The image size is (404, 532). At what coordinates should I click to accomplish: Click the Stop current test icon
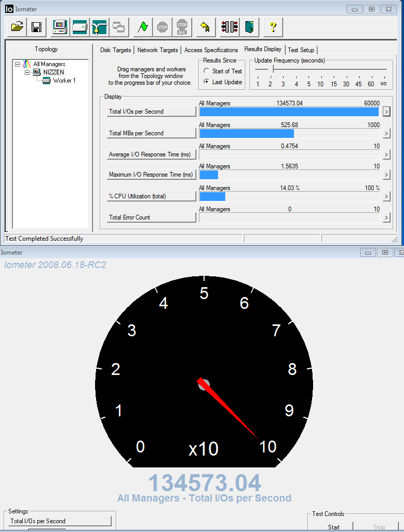tap(162, 27)
